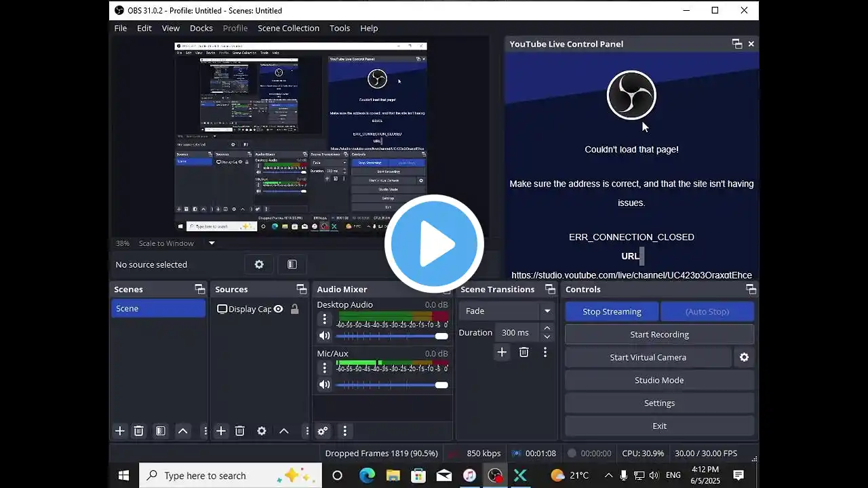Image resolution: width=868 pixels, height=488 pixels.
Task: Click the Mic/Aux volume slider
Action: pos(392,385)
